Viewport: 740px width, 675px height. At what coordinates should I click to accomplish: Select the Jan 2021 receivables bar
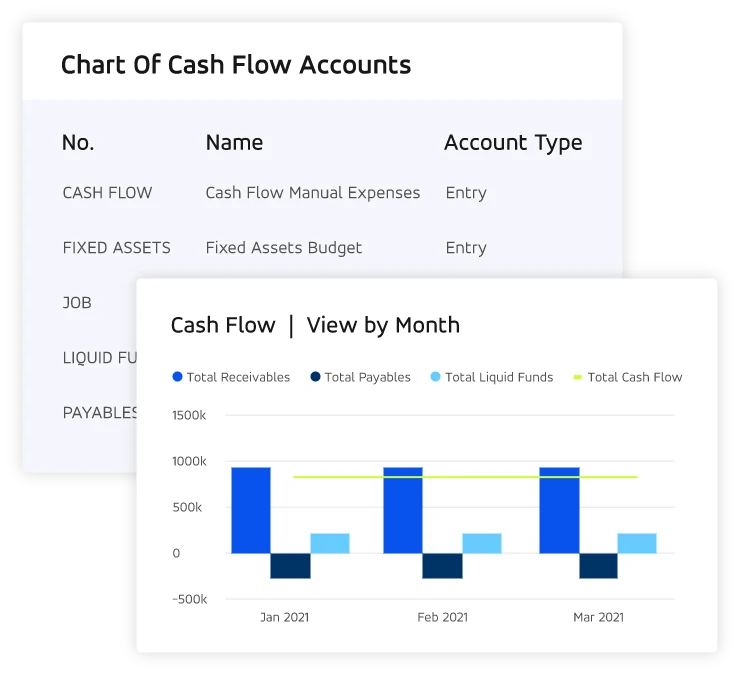(x=251, y=510)
